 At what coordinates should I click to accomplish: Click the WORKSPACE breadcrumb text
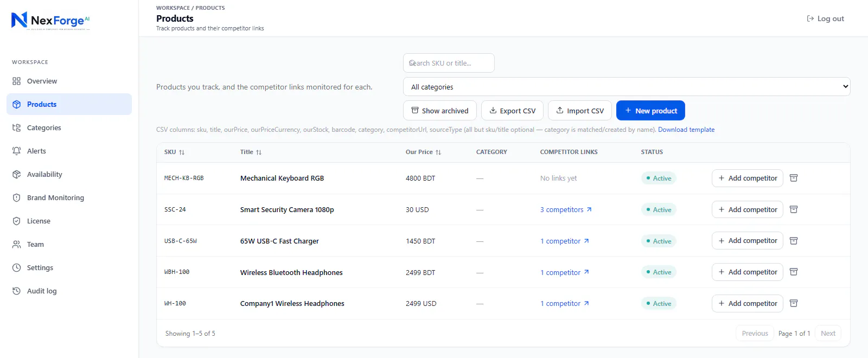tap(173, 8)
